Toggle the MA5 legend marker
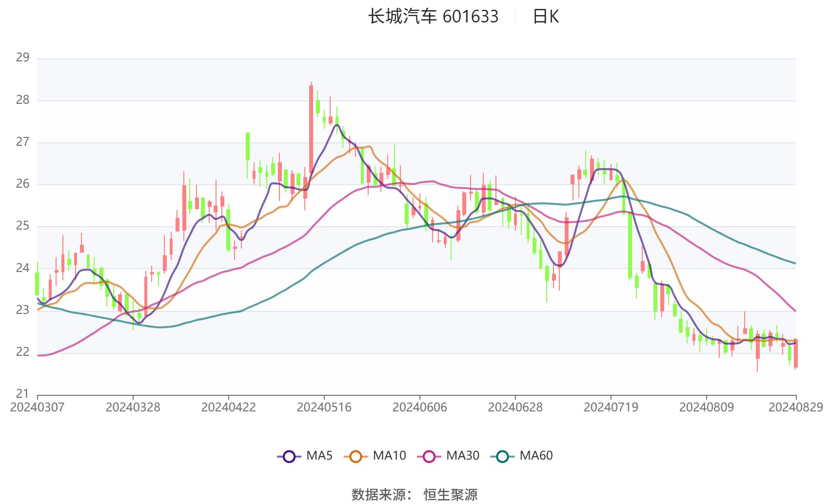 (x=289, y=456)
